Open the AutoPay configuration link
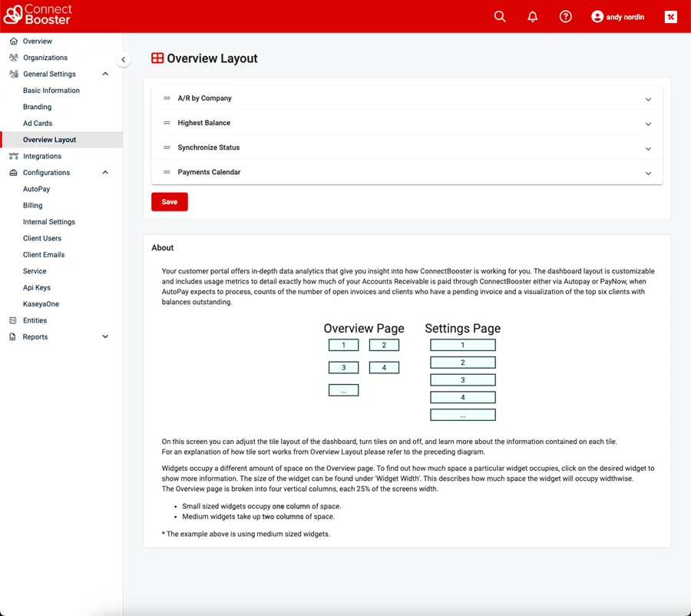Screen dimensions: 691x616 tap(36, 189)
